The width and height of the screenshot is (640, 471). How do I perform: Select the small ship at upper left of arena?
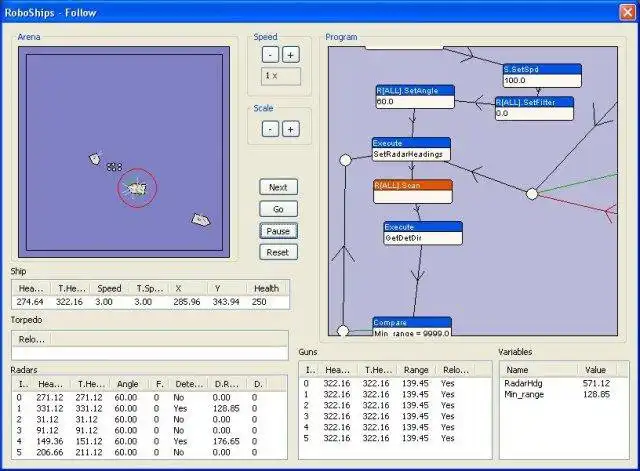point(95,158)
